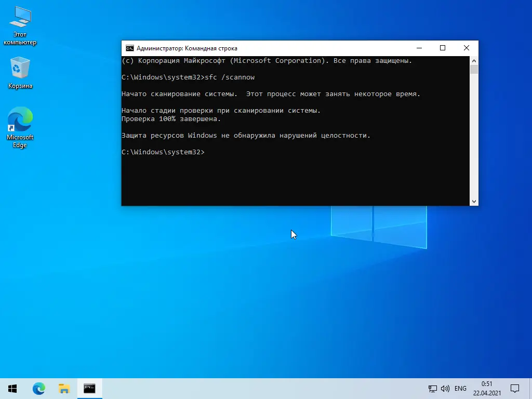Click the "sfc /scannow" command text

tap(230, 77)
